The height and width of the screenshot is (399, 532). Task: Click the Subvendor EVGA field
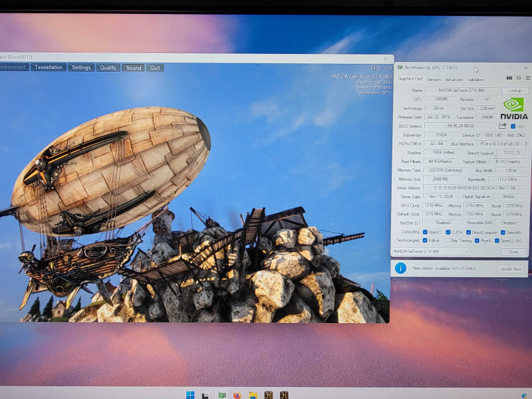point(442,135)
